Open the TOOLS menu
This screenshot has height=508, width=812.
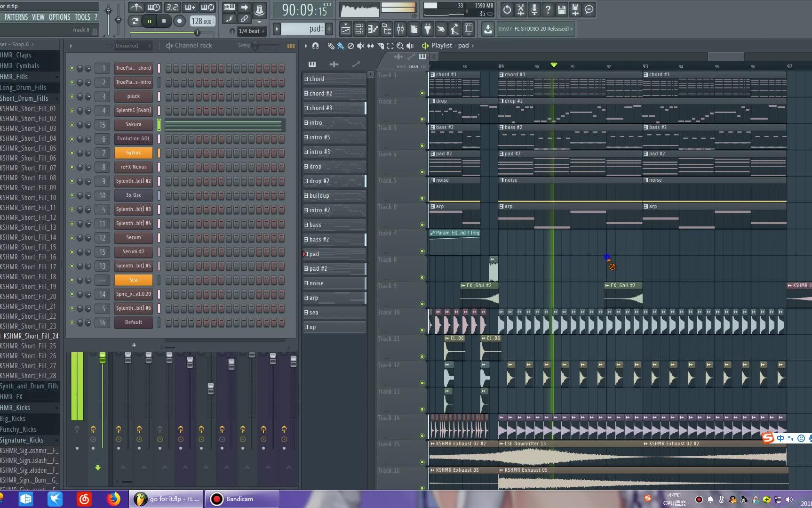point(82,17)
